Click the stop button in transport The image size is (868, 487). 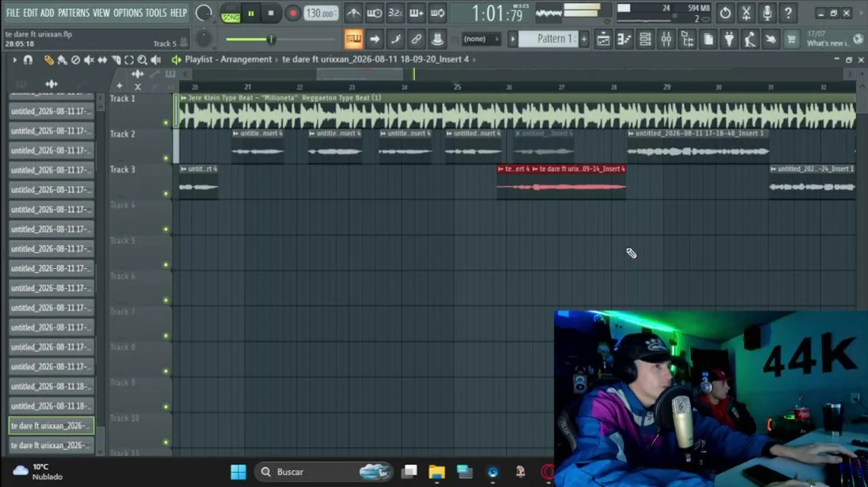pyautogui.click(x=271, y=13)
